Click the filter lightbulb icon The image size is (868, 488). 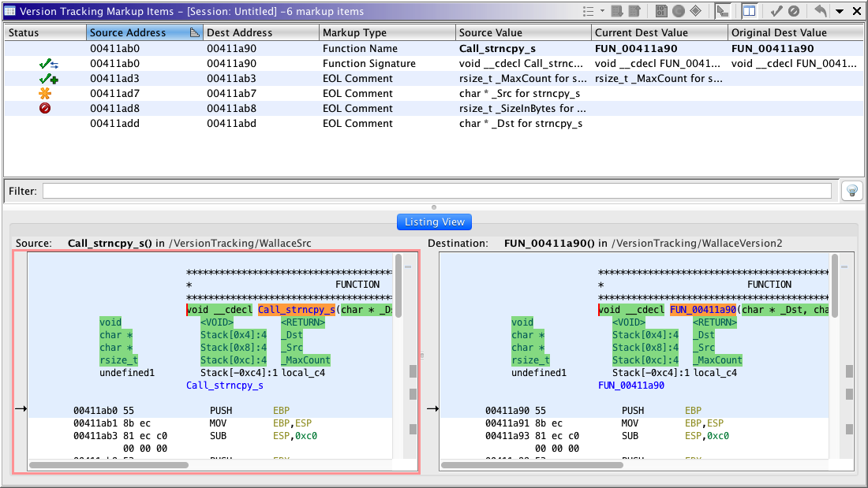tap(851, 191)
